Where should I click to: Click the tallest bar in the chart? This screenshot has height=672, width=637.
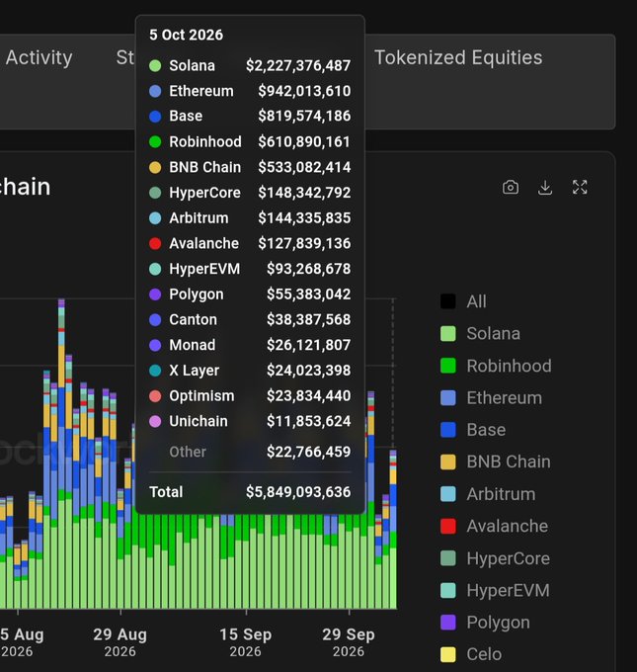coord(61,454)
